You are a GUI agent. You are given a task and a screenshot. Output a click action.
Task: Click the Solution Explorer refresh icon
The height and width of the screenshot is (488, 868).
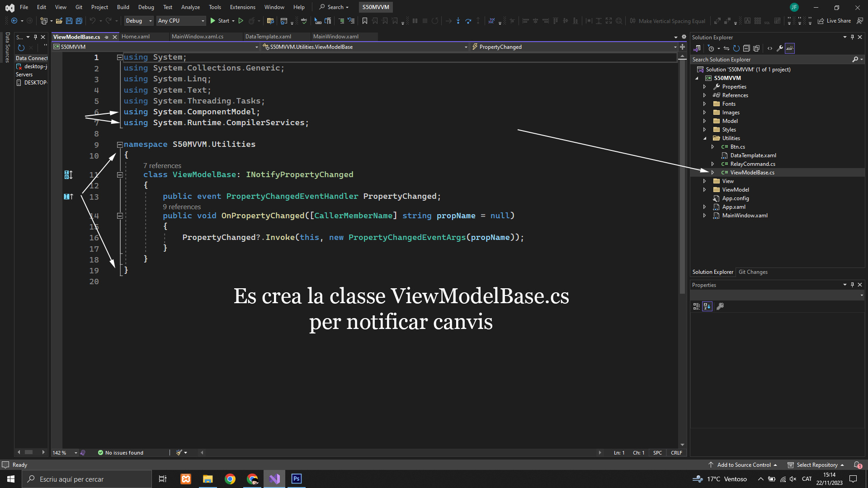point(736,48)
